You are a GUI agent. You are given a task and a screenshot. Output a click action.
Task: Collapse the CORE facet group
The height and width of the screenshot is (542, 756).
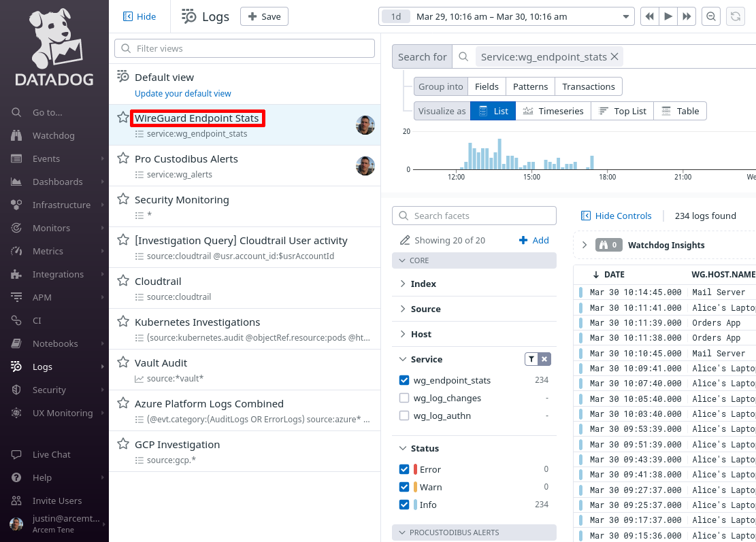474,260
